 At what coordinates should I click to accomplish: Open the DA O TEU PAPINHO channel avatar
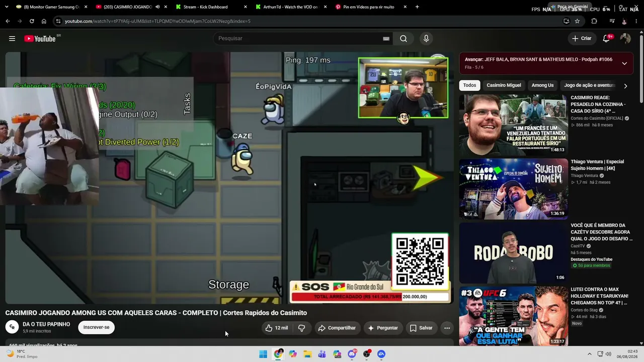[12, 327]
